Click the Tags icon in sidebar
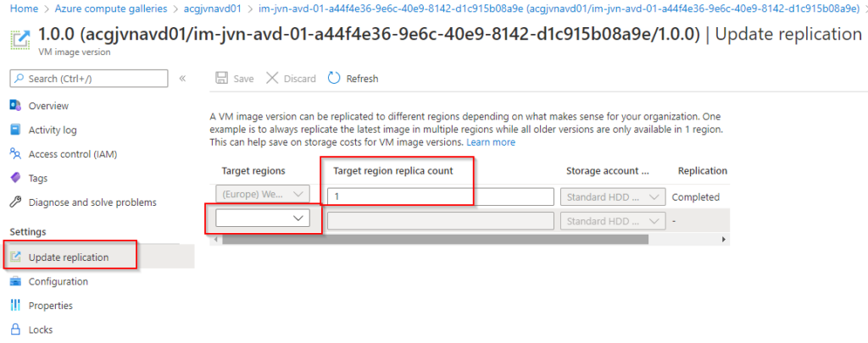Viewport: 868px width, 343px height. 14,178
